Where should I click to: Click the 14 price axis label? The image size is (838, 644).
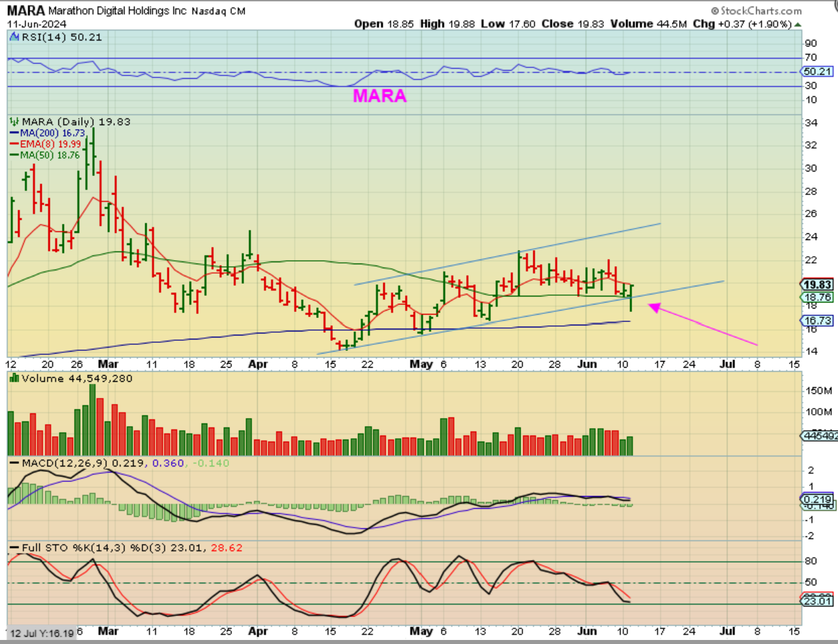coord(811,352)
